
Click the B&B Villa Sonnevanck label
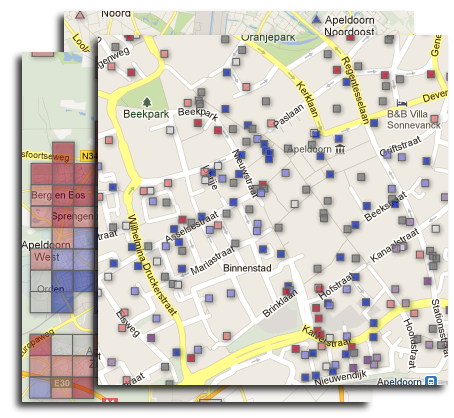[413, 119]
